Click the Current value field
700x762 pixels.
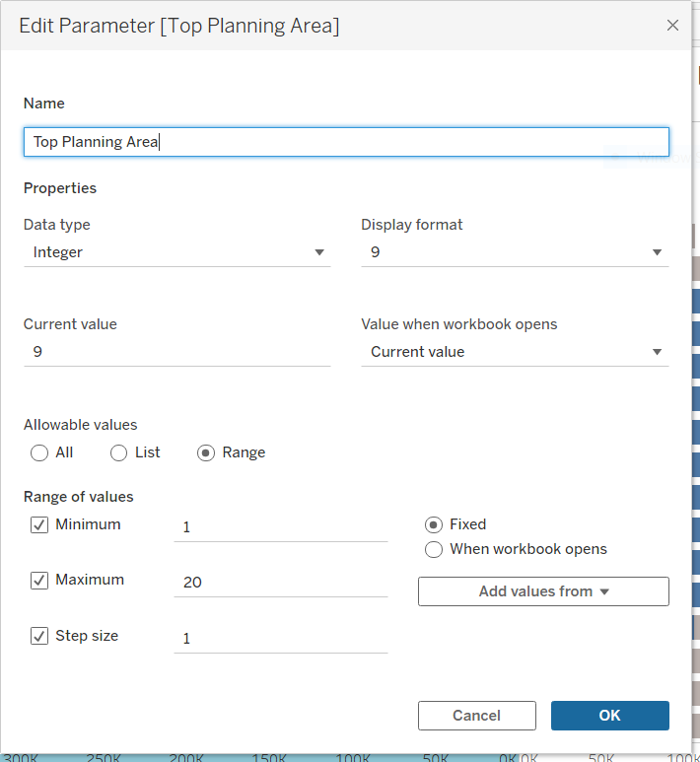click(x=176, y=352)
